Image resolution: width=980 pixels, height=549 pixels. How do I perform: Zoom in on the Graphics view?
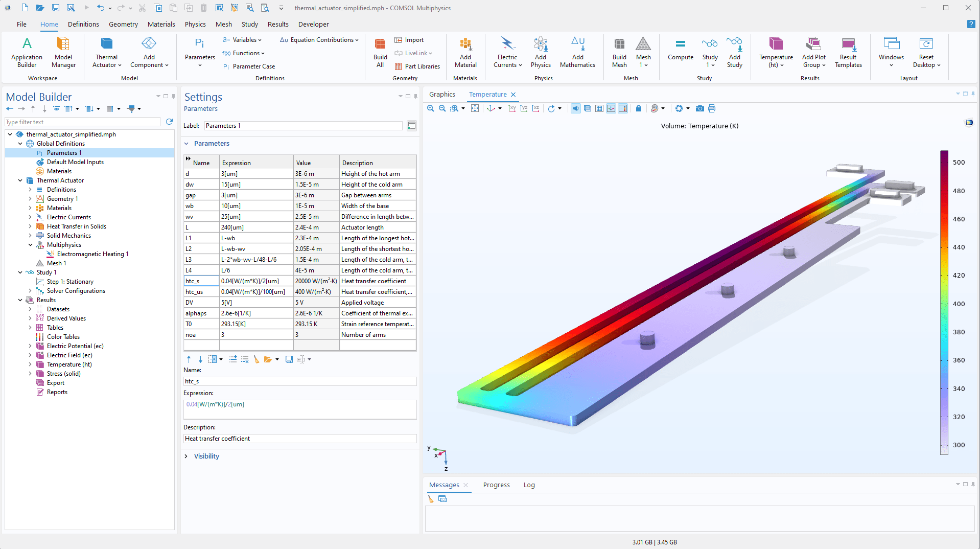[x=431, y=108]
